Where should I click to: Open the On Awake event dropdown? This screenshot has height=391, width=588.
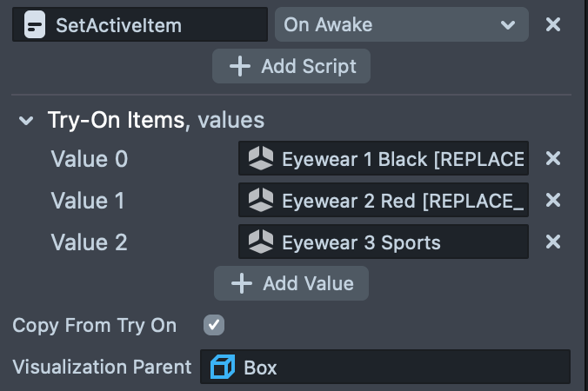coord(401,25)
